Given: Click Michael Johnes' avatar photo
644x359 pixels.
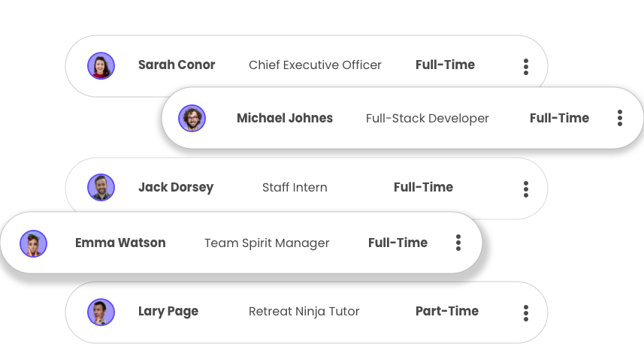Looking at the screenshot, I should (x=192, y=118).
